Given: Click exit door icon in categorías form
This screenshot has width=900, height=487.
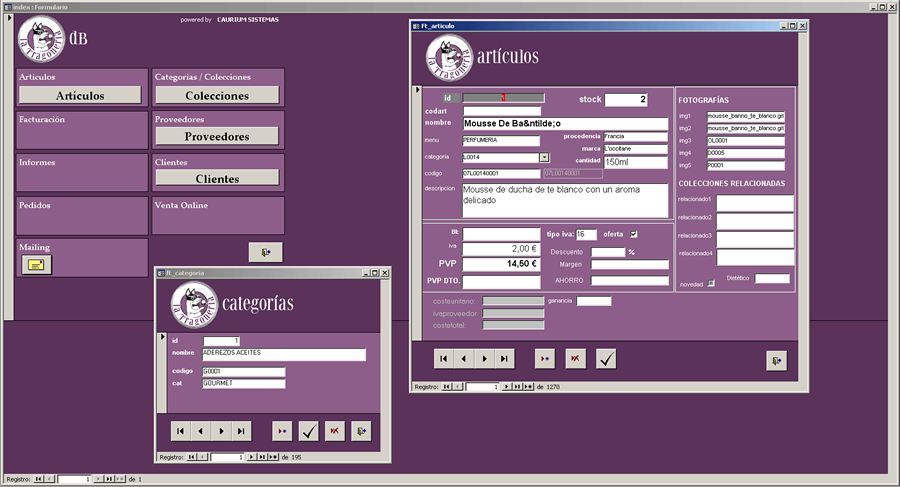Looking at the screenshot, I should [x=361, y=431].
